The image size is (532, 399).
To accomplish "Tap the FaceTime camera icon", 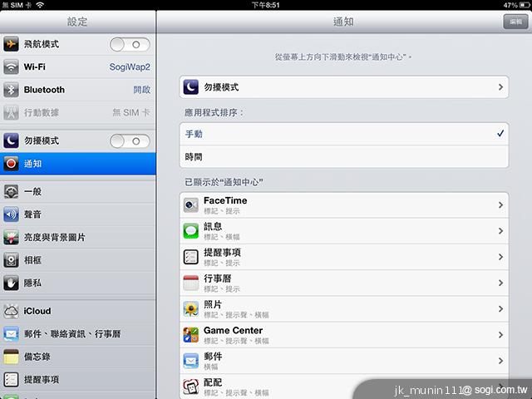I will (191, 205).
